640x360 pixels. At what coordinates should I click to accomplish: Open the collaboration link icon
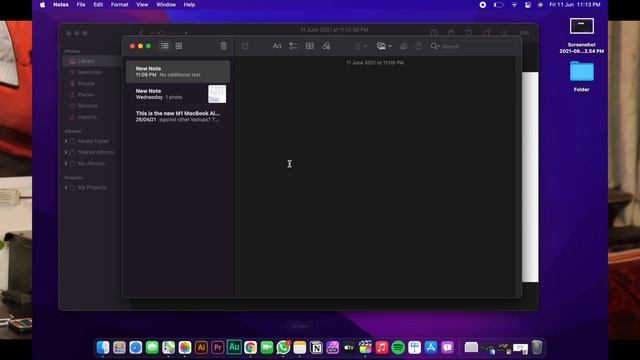click(x=326, y=46)
